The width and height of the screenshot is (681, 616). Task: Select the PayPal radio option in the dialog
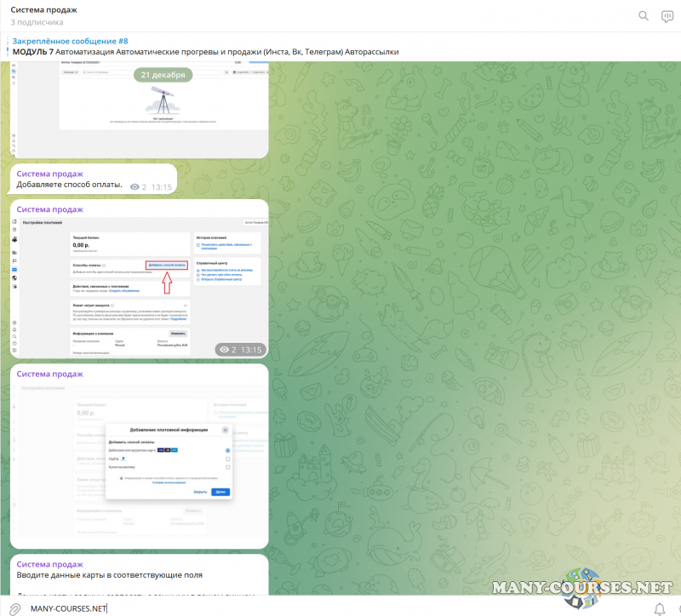click(x=227, y=459)
